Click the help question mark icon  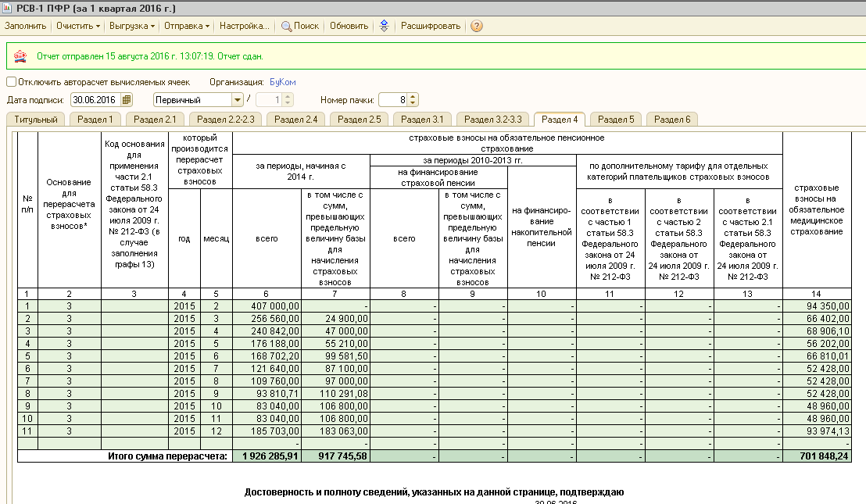click(x=477, y=26)
